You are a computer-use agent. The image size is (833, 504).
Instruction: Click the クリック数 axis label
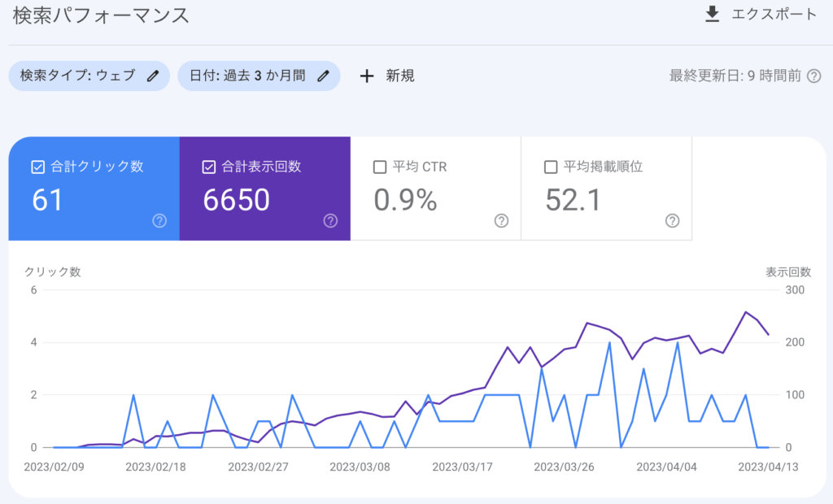(x=53, y=272)
